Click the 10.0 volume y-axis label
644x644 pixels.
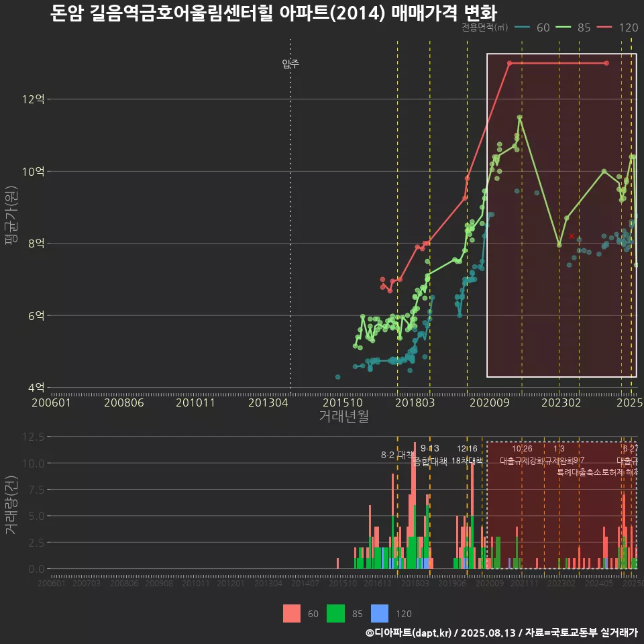(34, 464)
